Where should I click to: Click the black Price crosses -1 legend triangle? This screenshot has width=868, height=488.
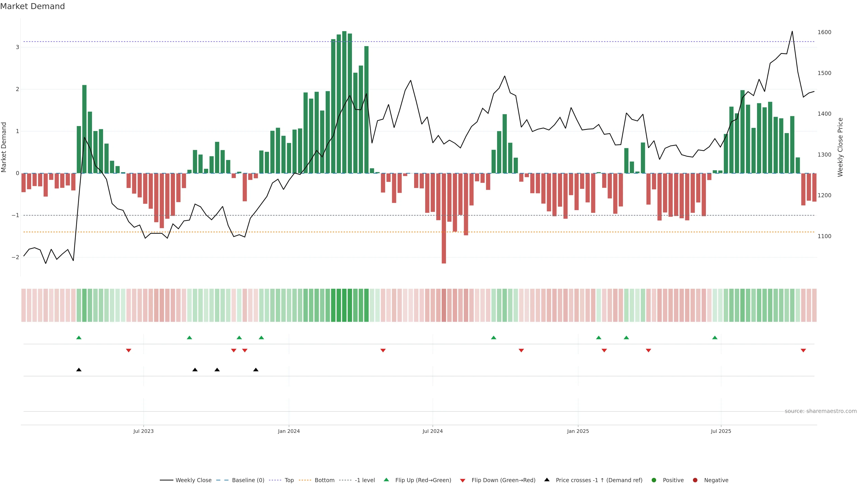pyautogui.click(x=547, y=480)
